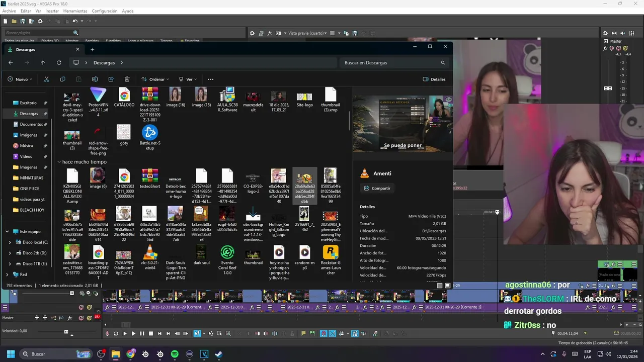Click the Rename icon in Explorer
644x362 pixels.
[x=95, y=79]
